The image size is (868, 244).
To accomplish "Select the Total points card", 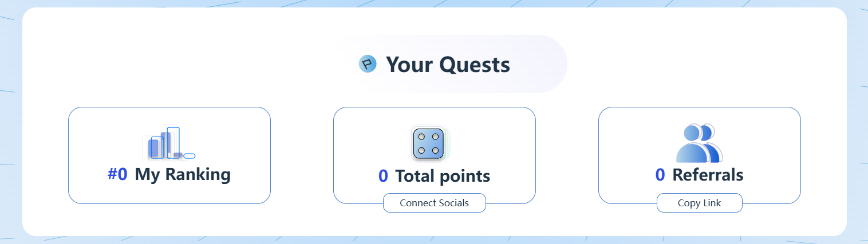I will click(x=435, y=155).
